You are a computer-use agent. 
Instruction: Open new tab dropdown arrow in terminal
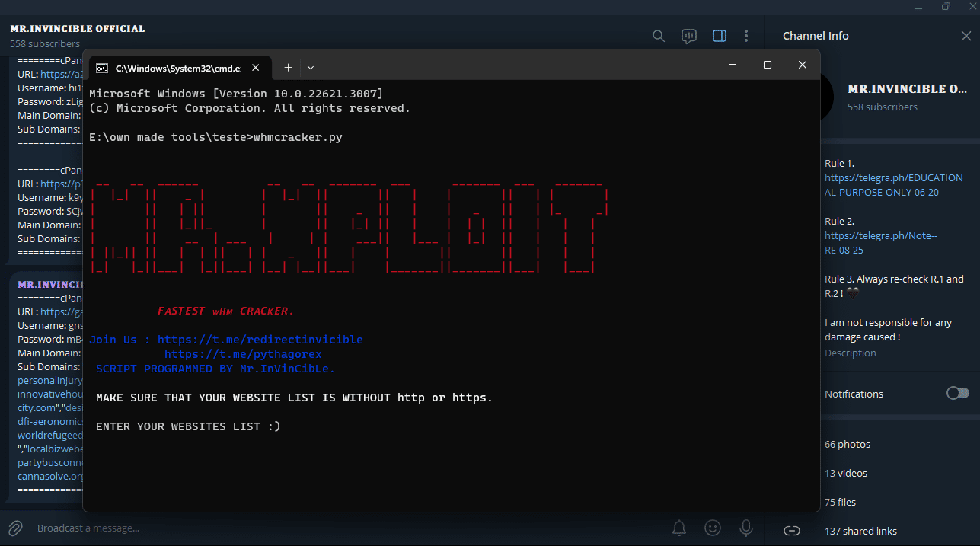[x=311, y=68]
